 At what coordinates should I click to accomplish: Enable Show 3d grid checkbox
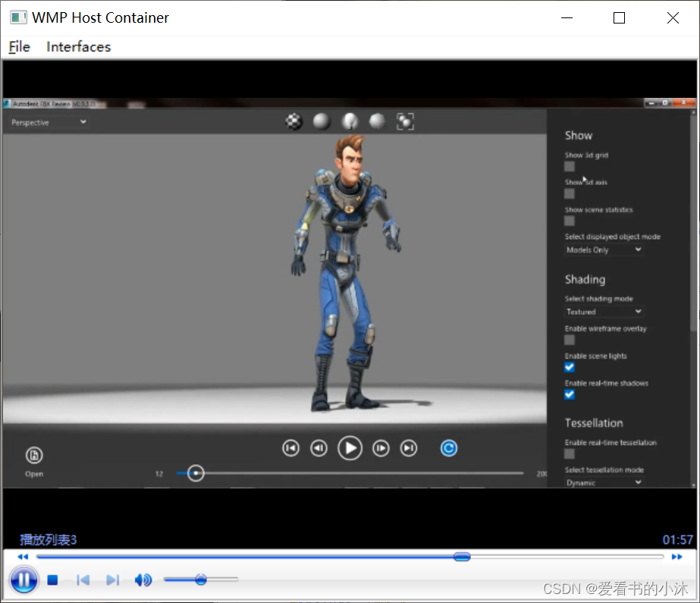click(x=570, y=166)
